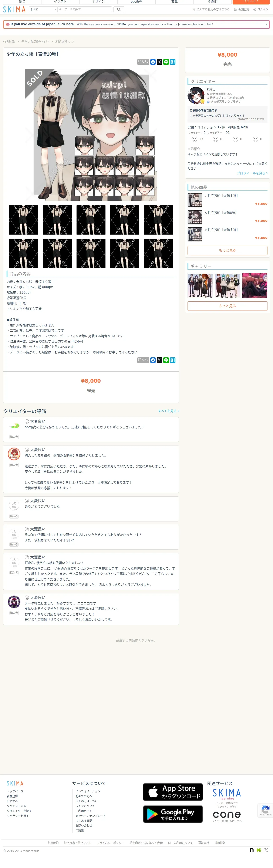The image size is (273, 868).
Task: Open first gallery image of group characters
Action: 200,285
